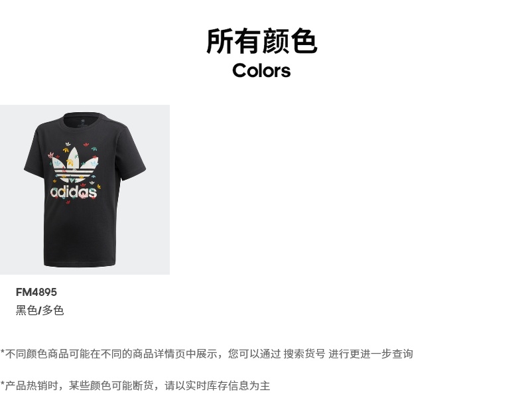This screenshot has height=420, width=524.
Task: Open the black adidas T-shirt thumbnail
Action: [85, 190]
